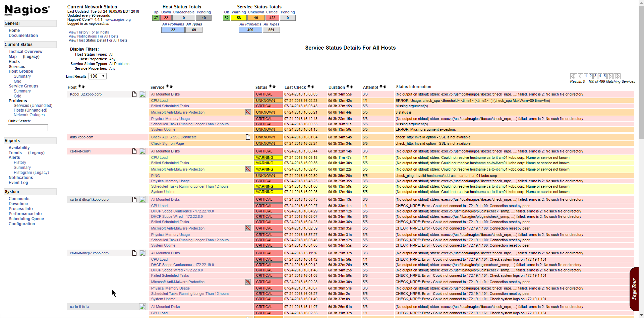Click the red Critical count 422 box

(x=272, y=18)
